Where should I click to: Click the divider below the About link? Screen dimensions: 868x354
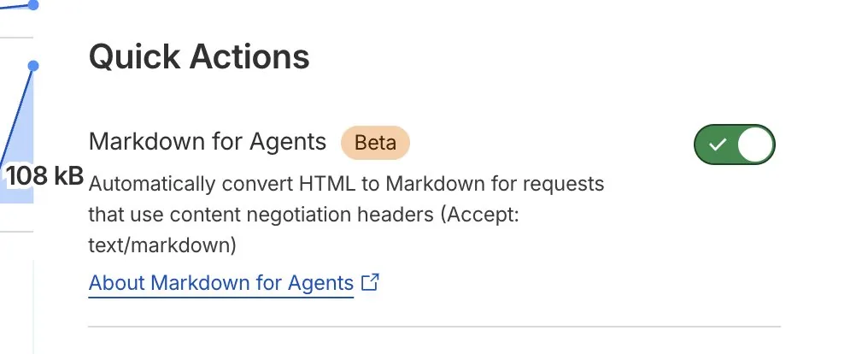[435, 327]
